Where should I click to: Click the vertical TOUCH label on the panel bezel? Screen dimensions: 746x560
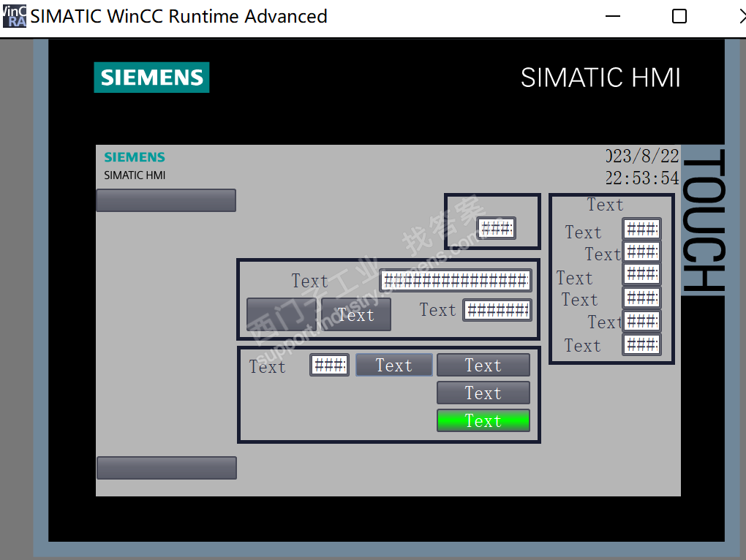[704, 220]
